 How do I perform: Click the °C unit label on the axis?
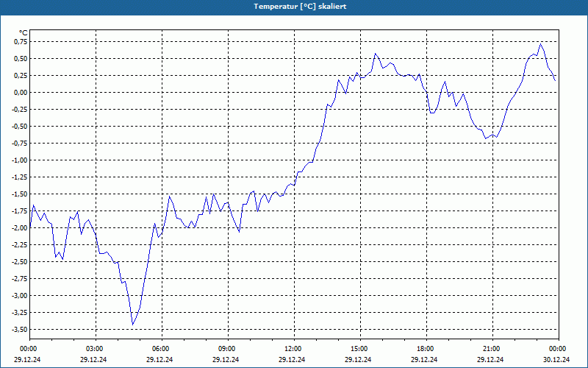coord(24,33)
